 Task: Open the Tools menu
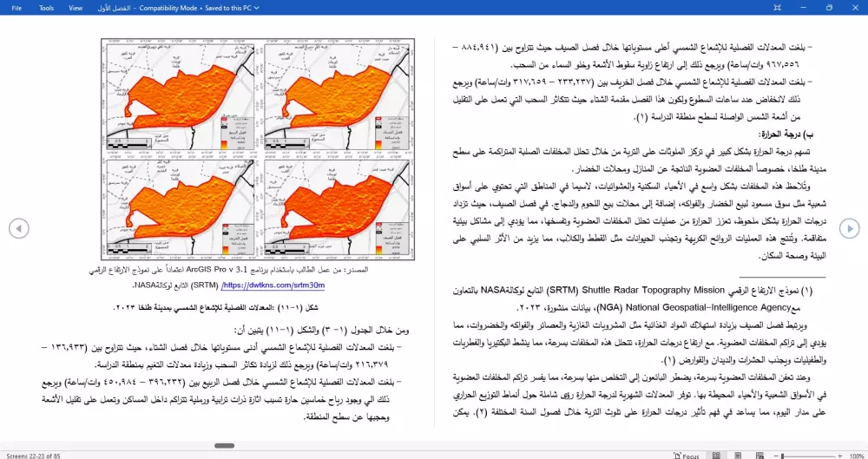coord(47,8)
